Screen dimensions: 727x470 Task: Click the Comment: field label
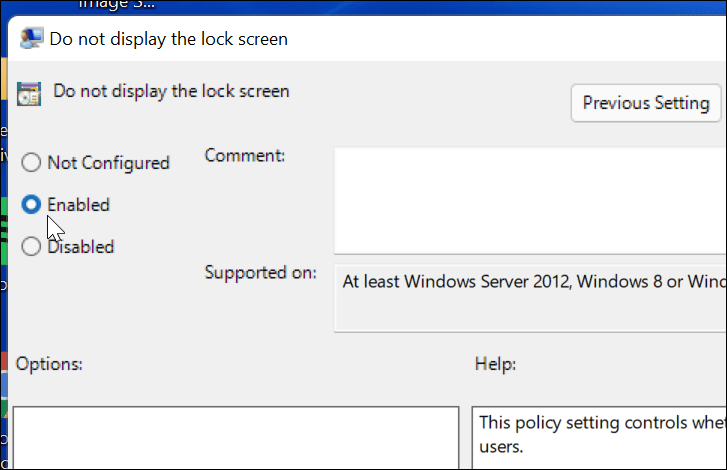[x=245, y=155]
